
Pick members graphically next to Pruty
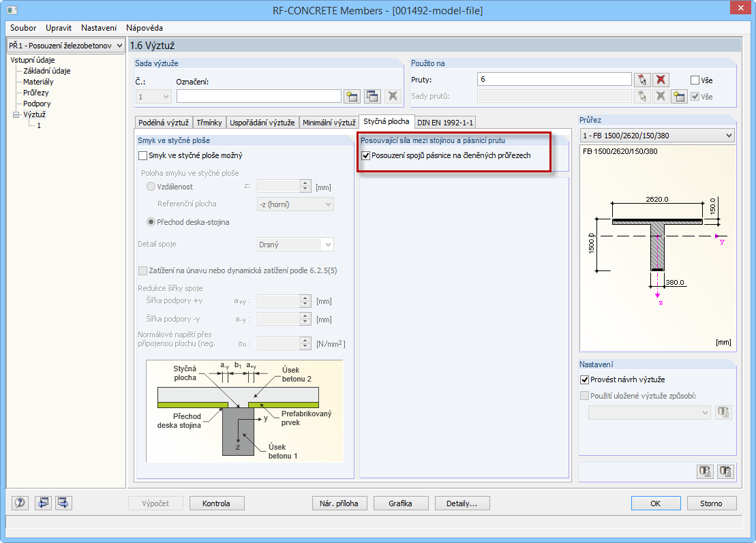641,80
